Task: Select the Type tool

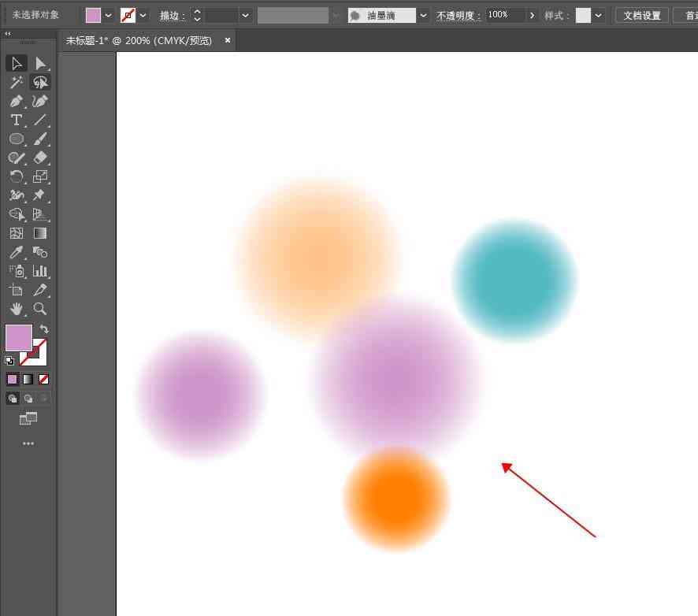Action: tap(17, 121)
